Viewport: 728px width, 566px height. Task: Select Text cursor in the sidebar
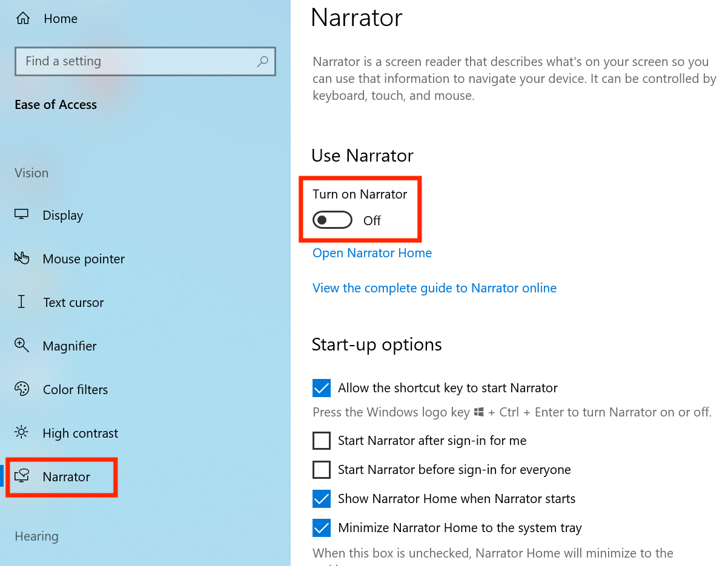tap(73, 303)
